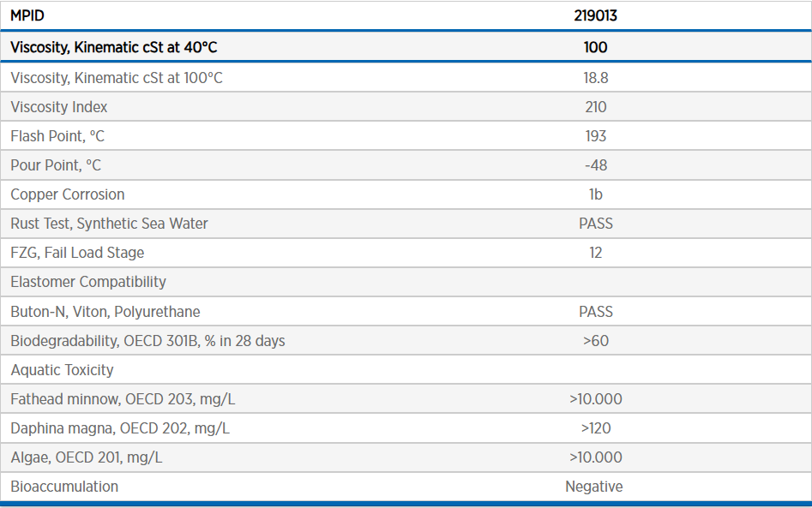Select 'Algae, OECD 201, mg/L' label

tap(87, 457)
